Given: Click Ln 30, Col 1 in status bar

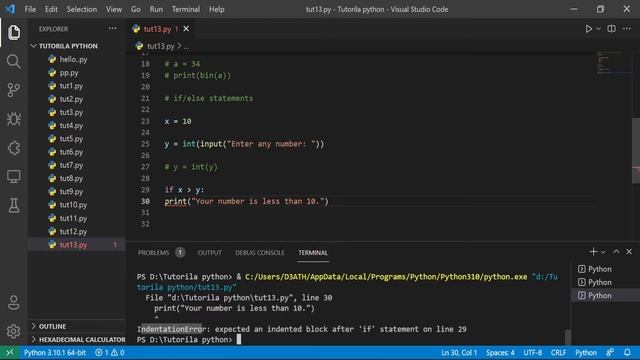Looking at the screenshot, I should click(x=459, y=353).
